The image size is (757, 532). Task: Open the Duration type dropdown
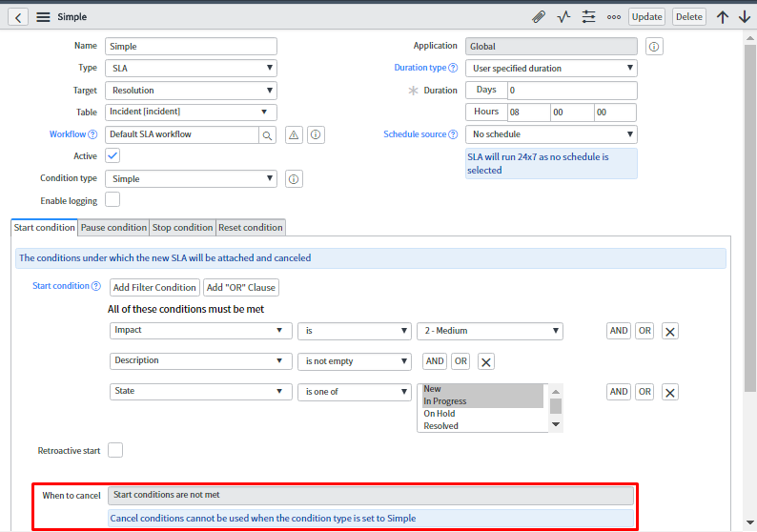[551, 68]
